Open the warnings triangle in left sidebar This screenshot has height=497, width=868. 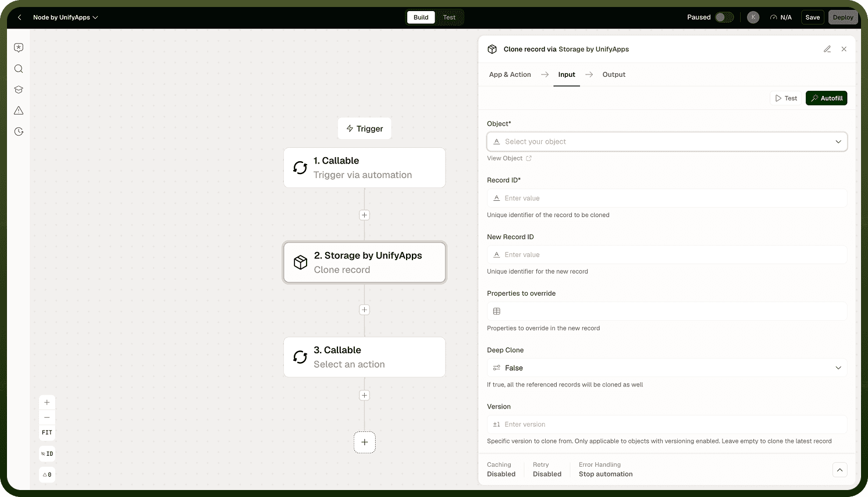[19, 111]
